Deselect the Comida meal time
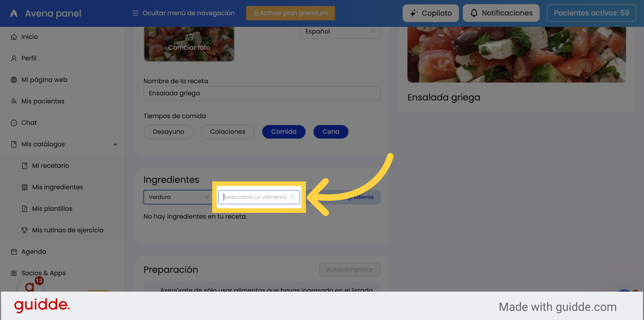 [x=284, y=132]
